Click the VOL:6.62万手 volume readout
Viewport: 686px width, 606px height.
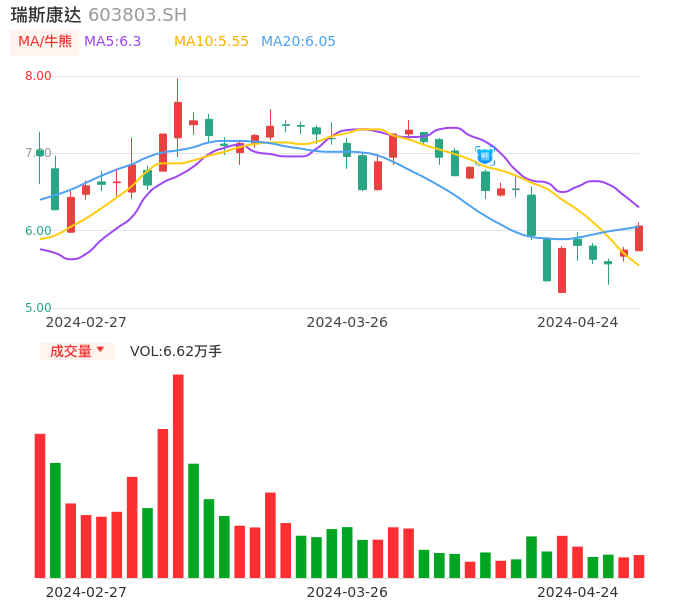point(176,351)
